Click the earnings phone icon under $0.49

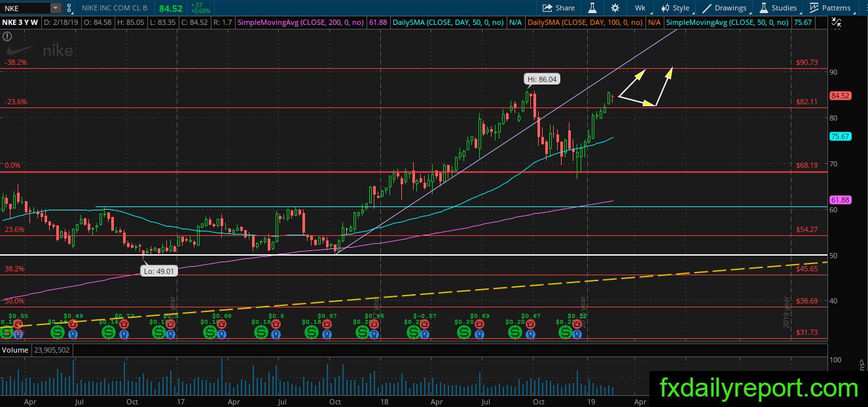pyautogui.click(x=73, y=324)
